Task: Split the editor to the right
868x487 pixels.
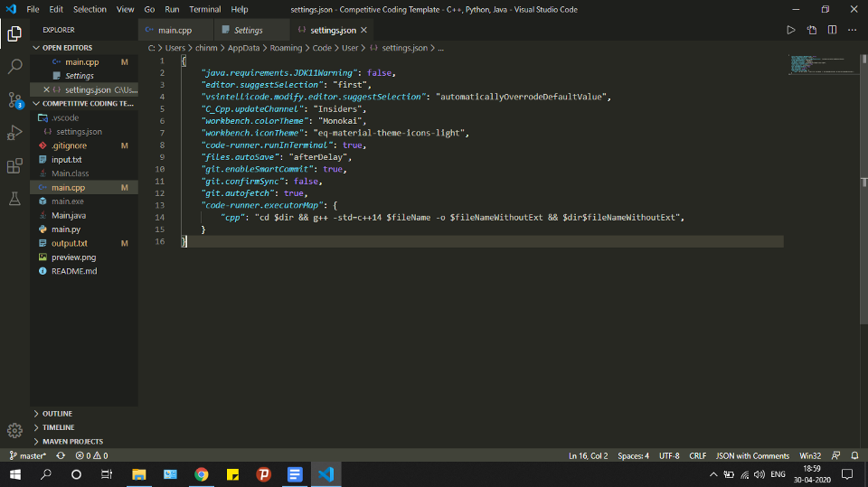Action: click(x=832, y=30)
